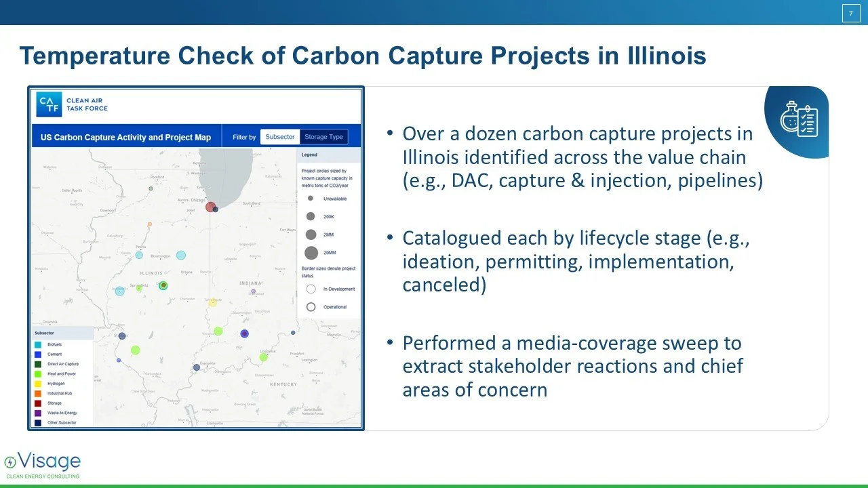Click the 'US Carbon Capture Activity and Project Map' heading

pyautogui.click(x=125, y=137)
